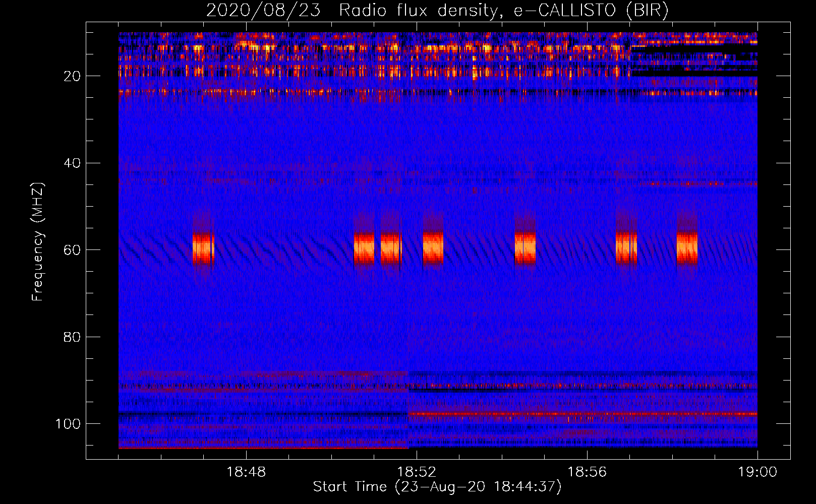Click the "Frequency (MHZ)" axis label
816x504 pixels.
click(x=38, y=242)
